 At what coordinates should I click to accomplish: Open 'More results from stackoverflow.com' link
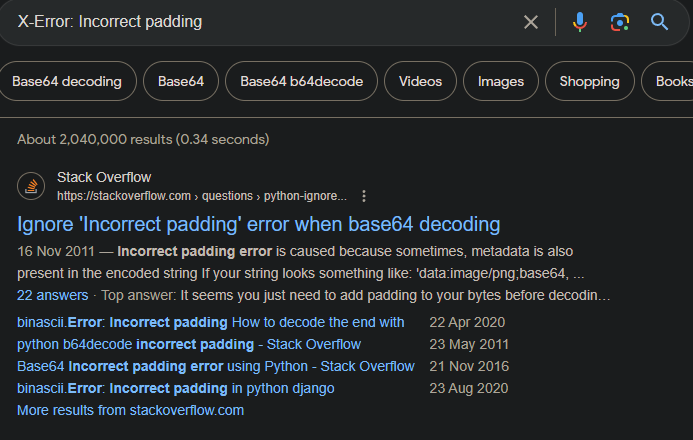130,410
